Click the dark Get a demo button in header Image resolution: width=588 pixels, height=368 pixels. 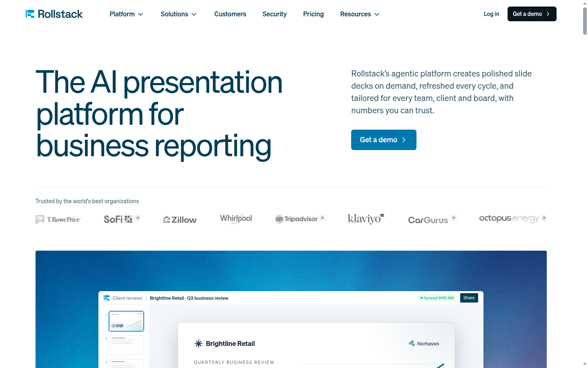pyautogui.click(x=532, y=14)
